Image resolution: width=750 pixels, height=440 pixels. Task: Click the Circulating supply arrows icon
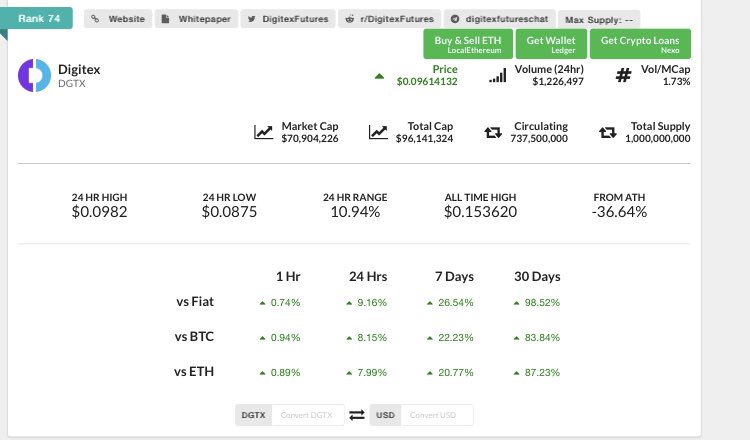click(493, 132)
